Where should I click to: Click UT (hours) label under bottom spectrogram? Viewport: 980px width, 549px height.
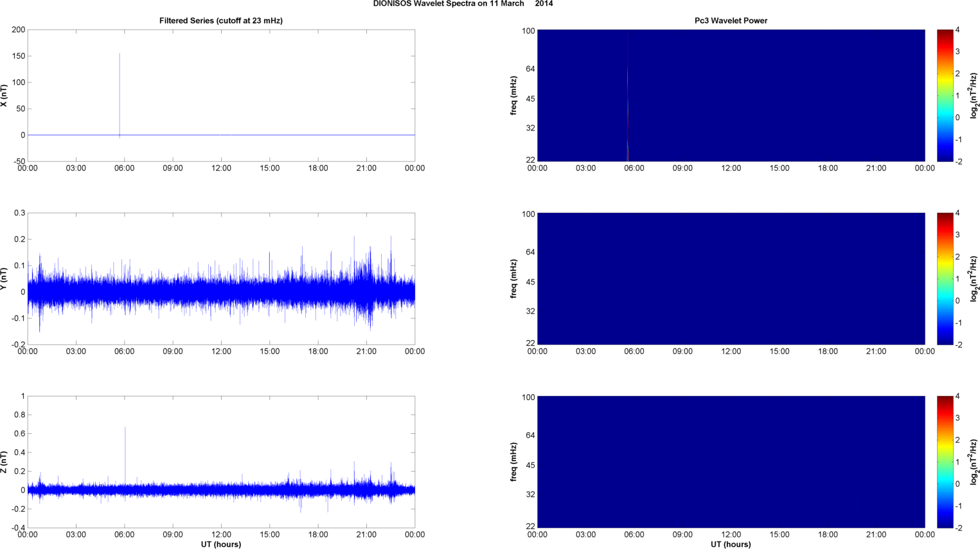(x=731, y=544)
